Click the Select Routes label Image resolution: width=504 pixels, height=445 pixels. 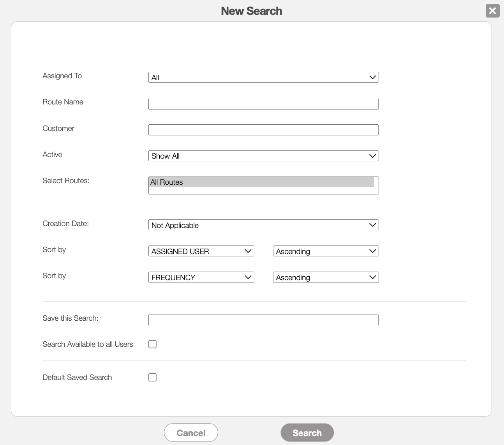(66, 180)
